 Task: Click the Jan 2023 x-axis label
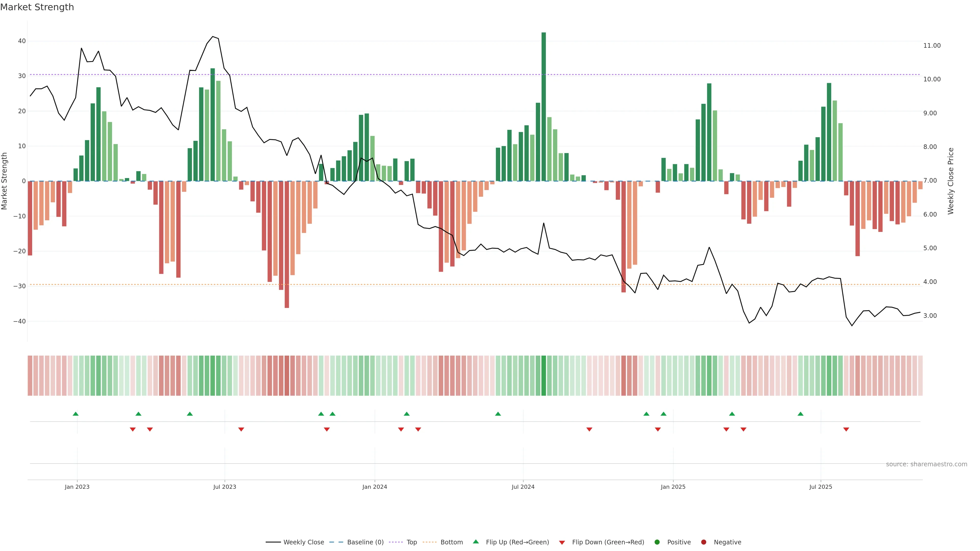click(77, 487)
